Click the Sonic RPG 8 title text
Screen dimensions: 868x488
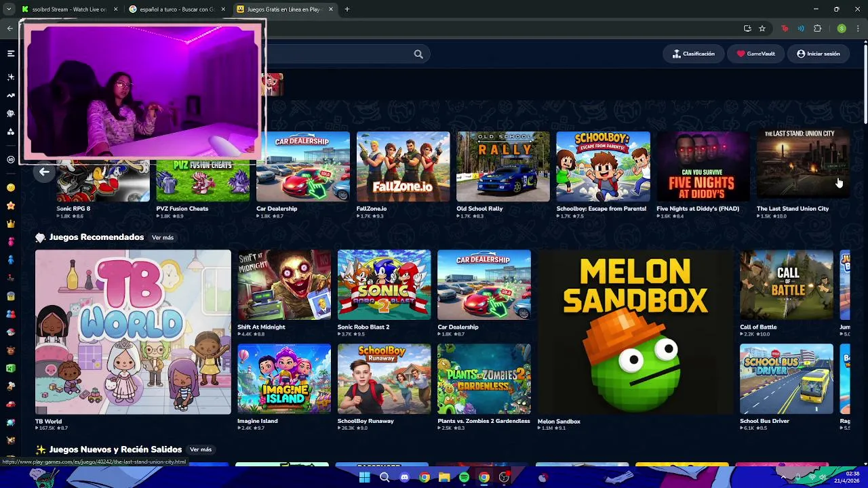pos(73,209)
